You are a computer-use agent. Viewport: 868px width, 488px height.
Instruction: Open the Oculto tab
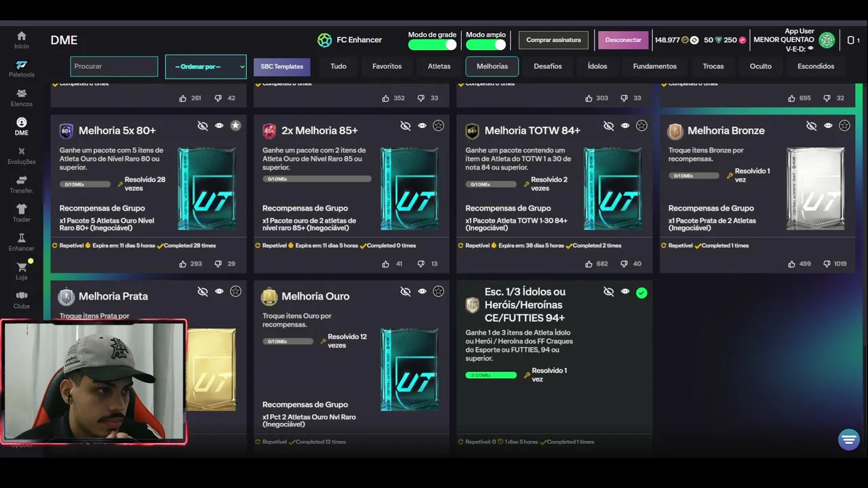pyautogui.click(x=761, y=66)
